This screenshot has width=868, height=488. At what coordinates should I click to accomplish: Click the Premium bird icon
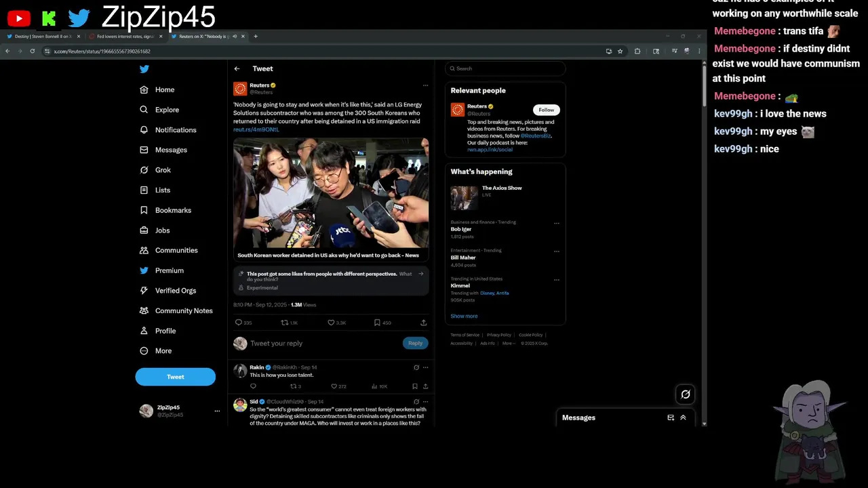pos(144,270)
